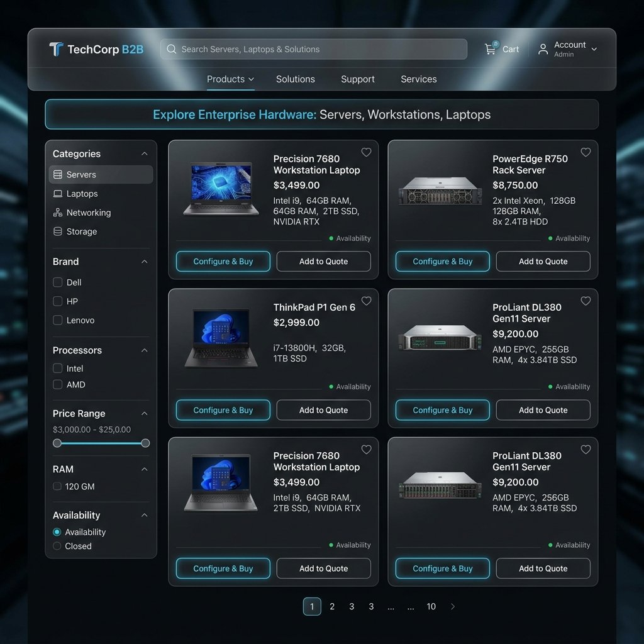Click the Account user profile icon

543,49
